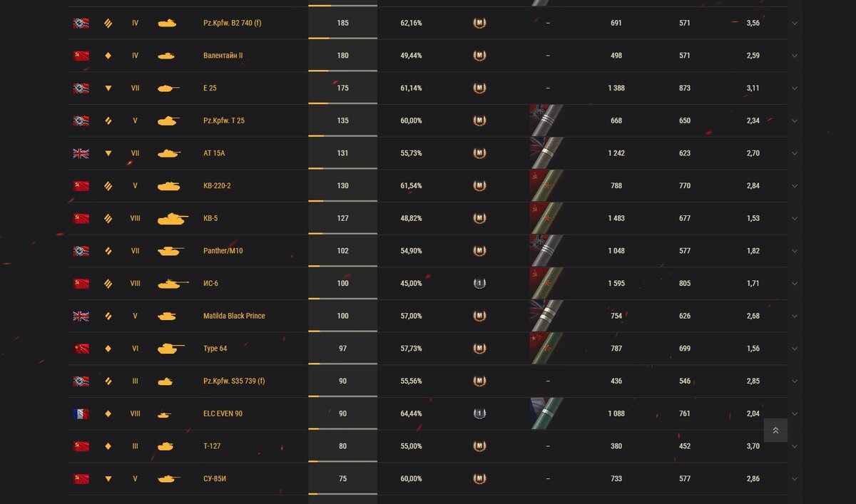Click the 1st class badge on ИС-6 row
The image size is (856, 504).
click(479, 284)
